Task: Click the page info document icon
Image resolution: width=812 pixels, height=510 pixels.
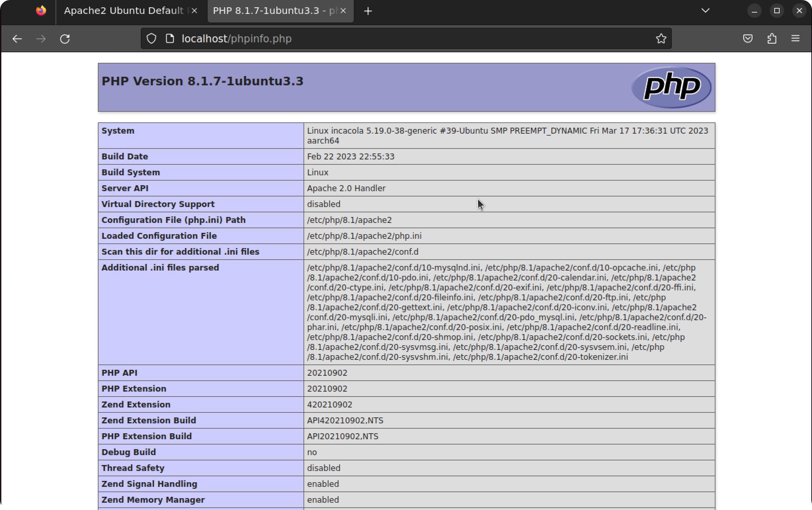Action: [170, 38]
